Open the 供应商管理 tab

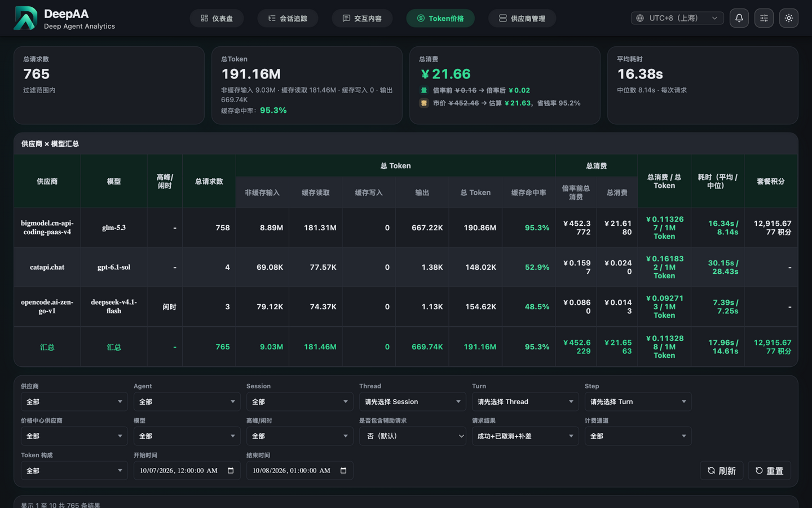[x=522, y=19]
